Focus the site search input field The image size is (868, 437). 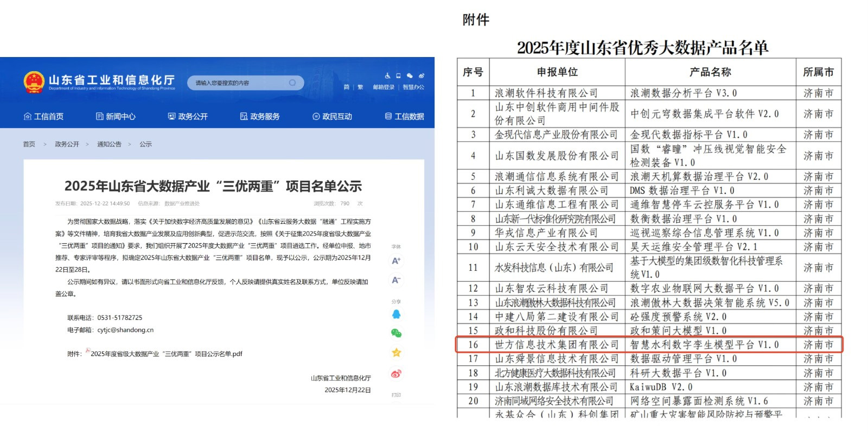click(245, 83)
